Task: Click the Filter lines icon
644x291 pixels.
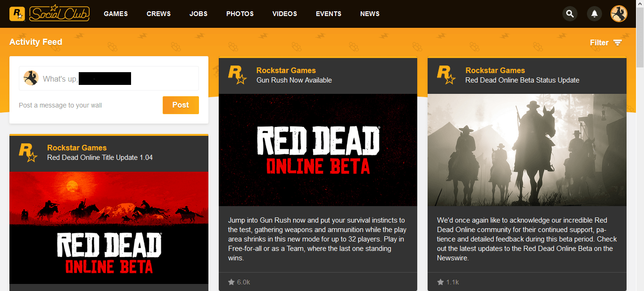Action: (618, 43)
